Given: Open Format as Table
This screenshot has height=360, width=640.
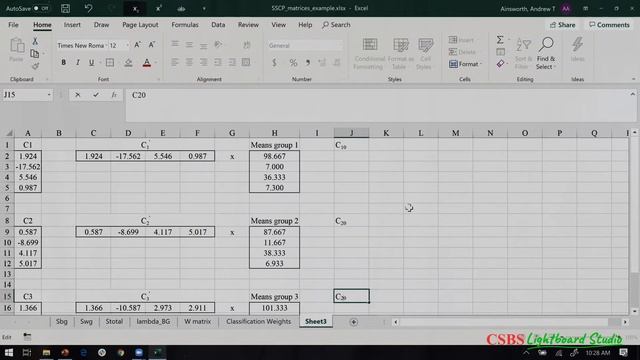Looking at the screenshot, I should [x=400, y=53].
